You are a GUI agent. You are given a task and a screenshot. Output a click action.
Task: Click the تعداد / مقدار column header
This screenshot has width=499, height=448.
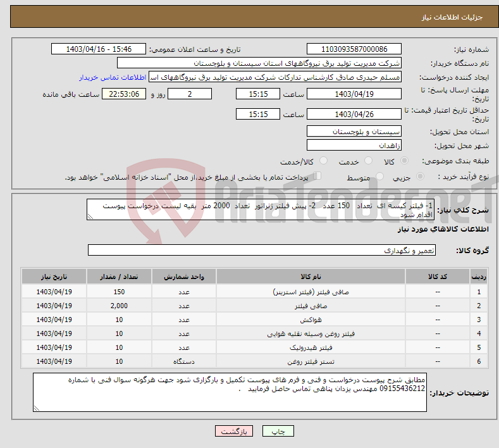[x=119, y=277]
